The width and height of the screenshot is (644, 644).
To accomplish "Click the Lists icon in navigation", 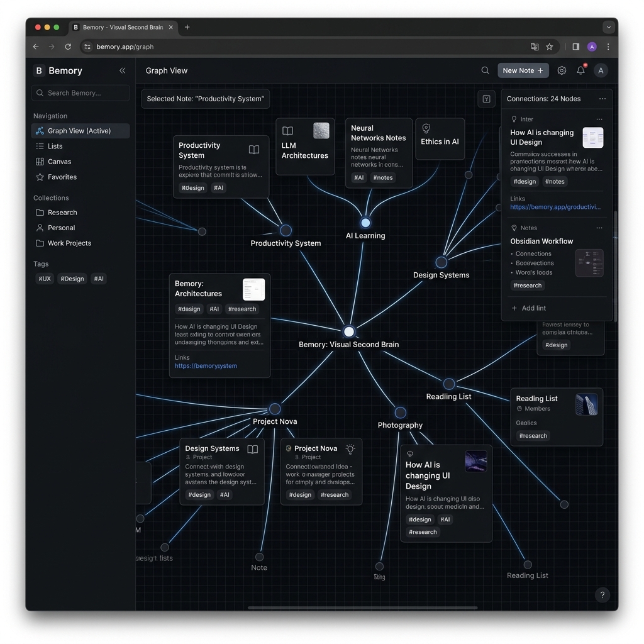I will 40,146.
